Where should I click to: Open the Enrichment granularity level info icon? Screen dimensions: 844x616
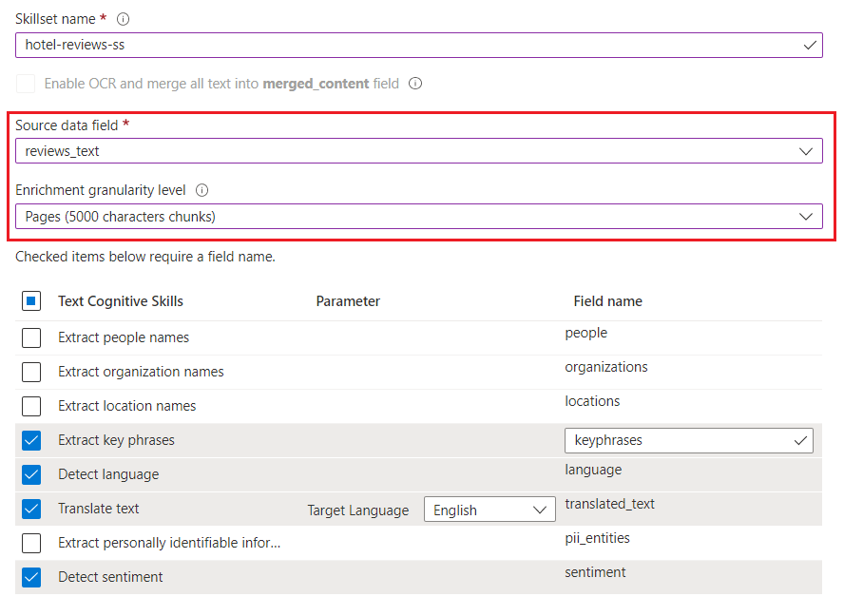coord(204,189)
